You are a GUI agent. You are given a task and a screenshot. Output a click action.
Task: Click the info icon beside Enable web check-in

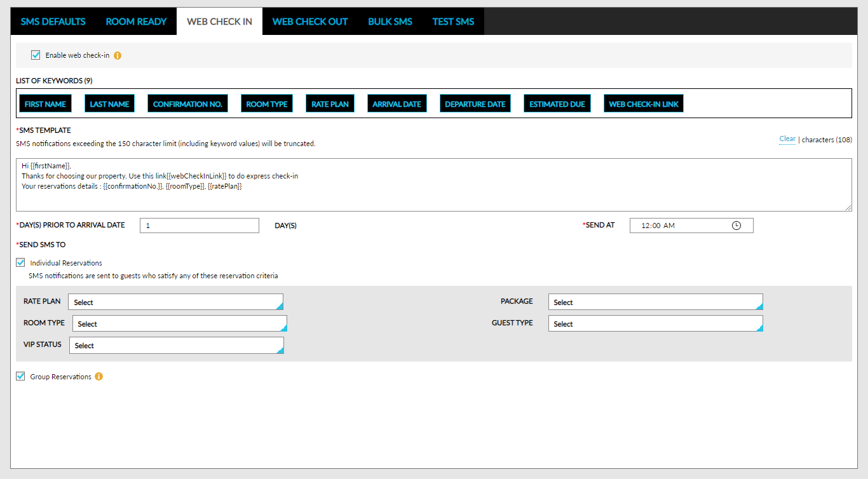click(x=117, y=55)
